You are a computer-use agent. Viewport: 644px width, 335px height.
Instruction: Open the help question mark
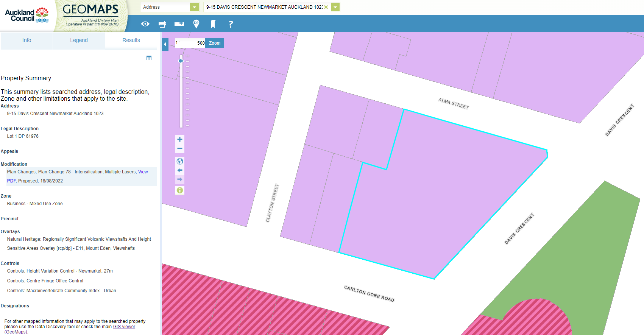(231, 24)
